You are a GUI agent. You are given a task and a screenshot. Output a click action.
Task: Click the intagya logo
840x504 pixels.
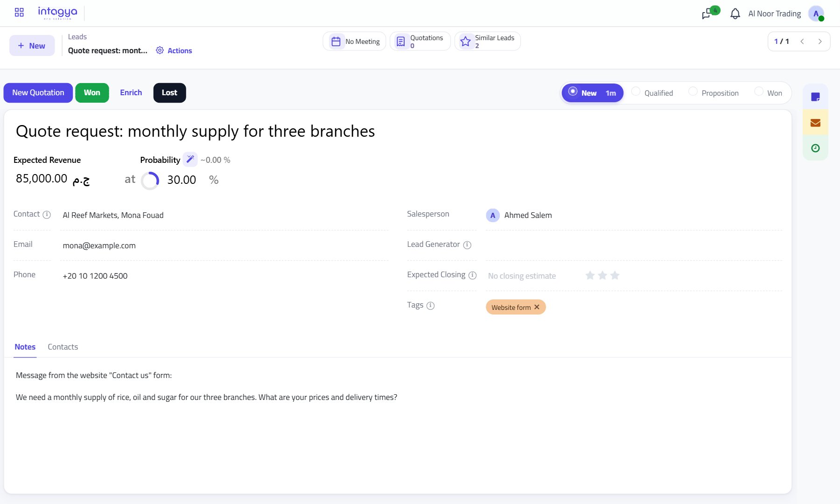pyautogui.click(x=57, y=13)
